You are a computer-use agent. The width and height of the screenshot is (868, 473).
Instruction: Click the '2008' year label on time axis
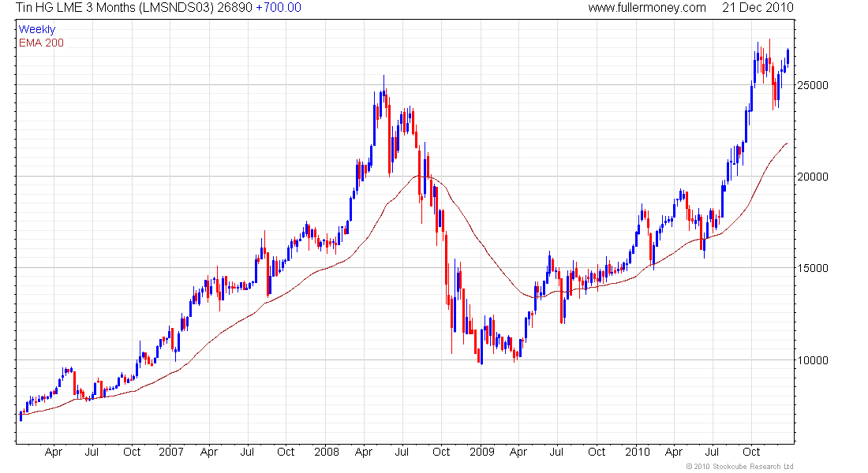[327, 452]
